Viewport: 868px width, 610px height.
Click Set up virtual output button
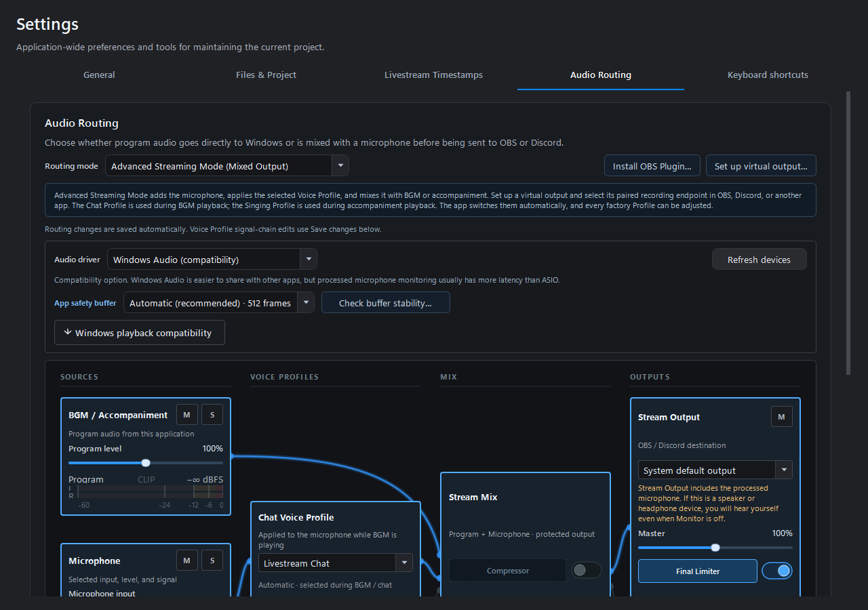761,166
